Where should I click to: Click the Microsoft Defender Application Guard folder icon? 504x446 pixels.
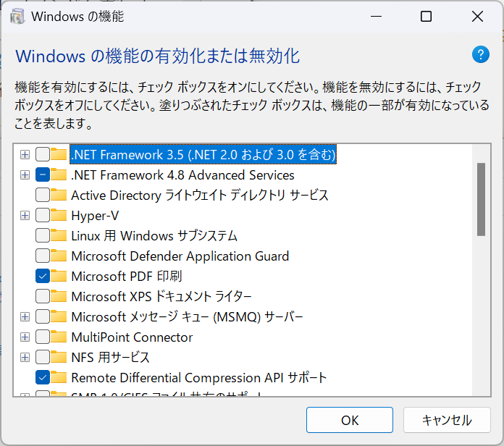[59, 256]
